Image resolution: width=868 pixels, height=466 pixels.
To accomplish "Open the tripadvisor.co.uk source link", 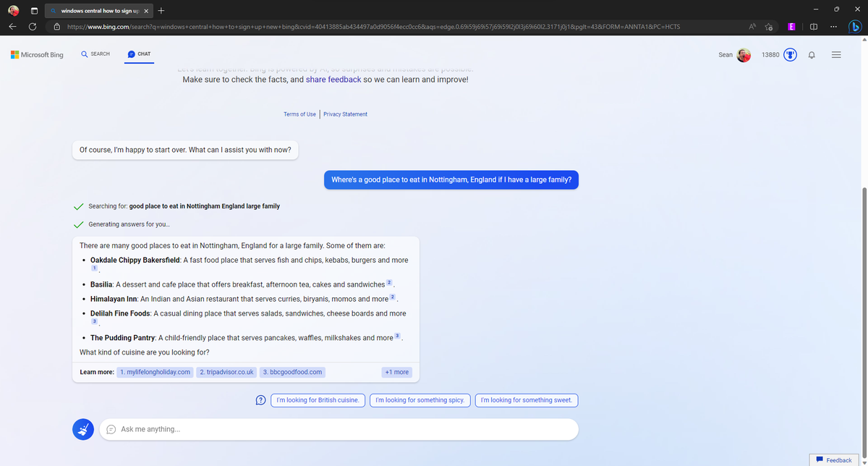I will [x=226, y=372].
